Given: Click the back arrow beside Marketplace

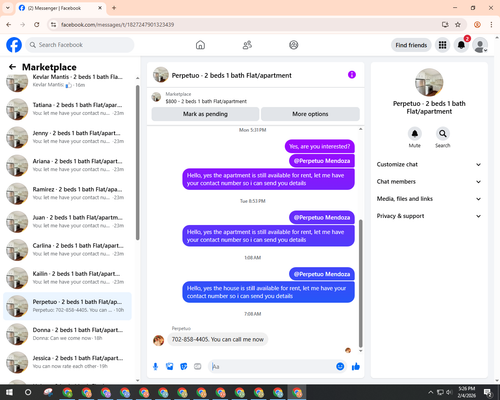Looking at the screenshot, I should coord(12,67).
